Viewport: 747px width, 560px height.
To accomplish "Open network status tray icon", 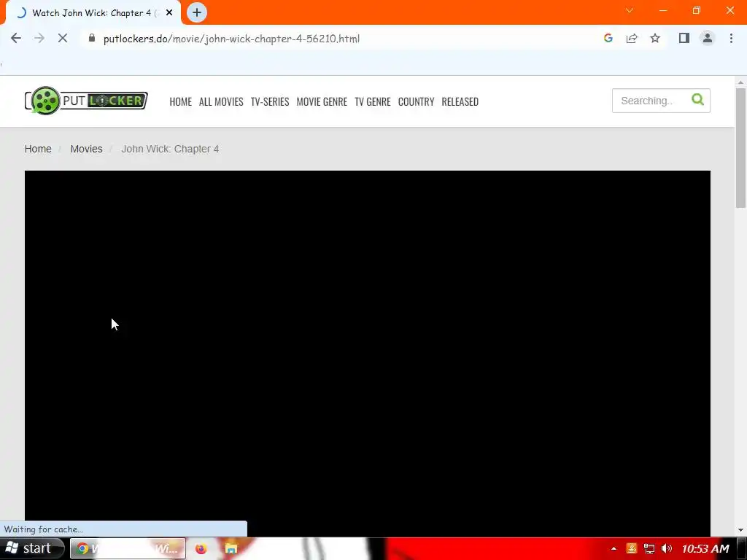I will pyautogui.click(x=649, y=548).
